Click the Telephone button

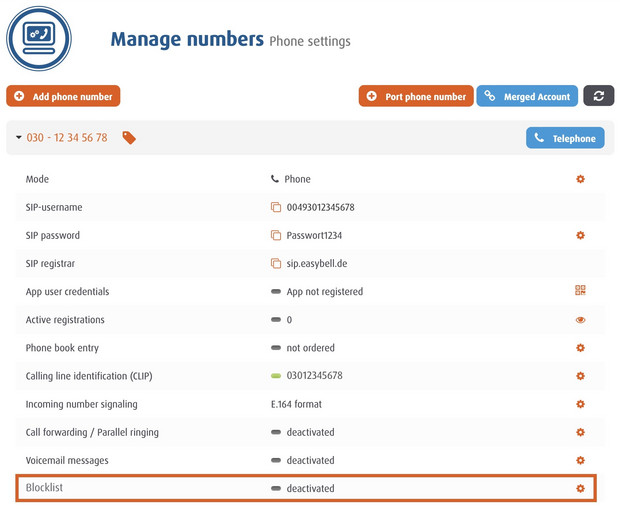tap(565, 138)
